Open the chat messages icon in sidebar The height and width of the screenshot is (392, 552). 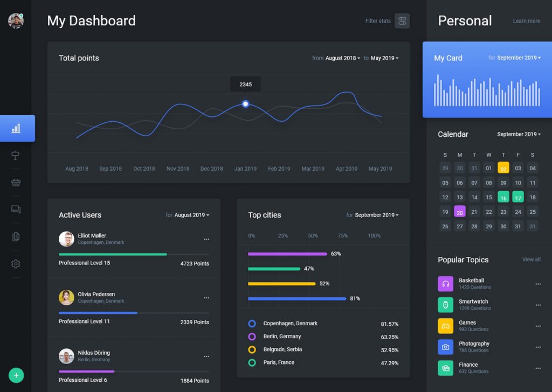(16, 209)
